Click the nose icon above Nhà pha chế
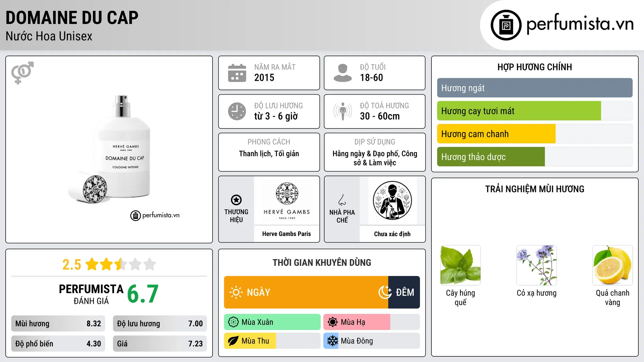Screen dimensions: 644x362 342,200
